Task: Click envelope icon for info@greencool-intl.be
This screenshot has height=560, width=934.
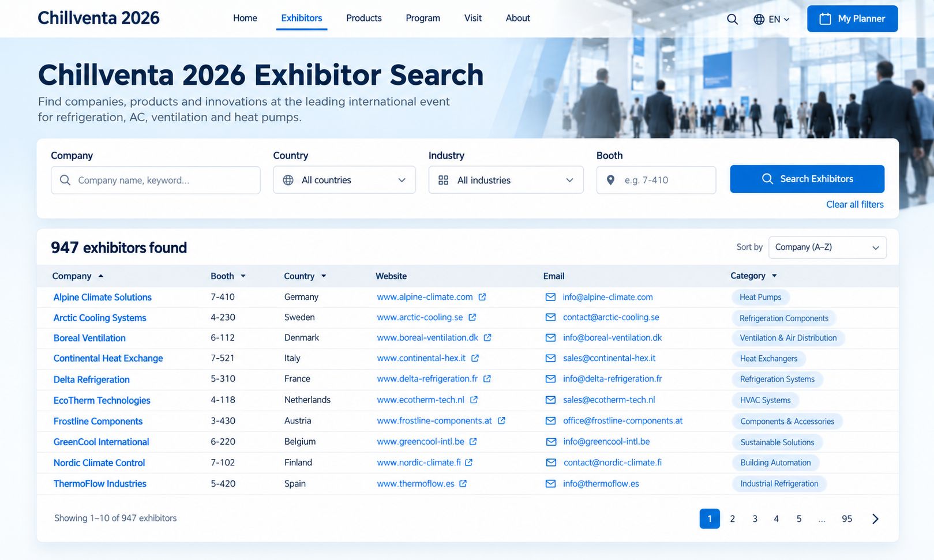Action: click(550, 442)
